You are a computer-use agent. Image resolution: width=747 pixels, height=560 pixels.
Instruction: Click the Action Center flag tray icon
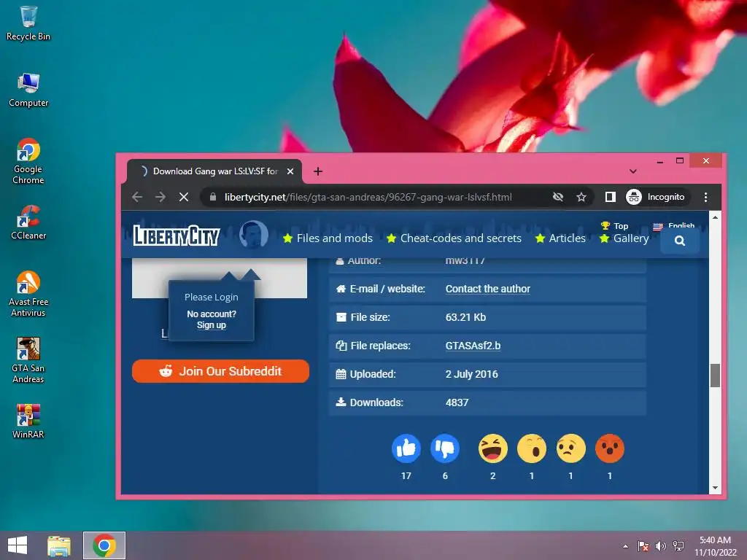643,546
